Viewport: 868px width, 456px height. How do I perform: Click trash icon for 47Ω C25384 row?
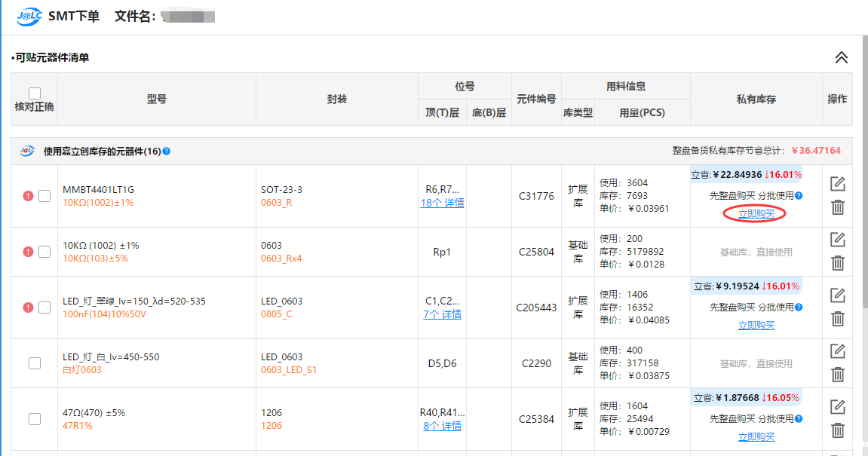point(837,430)
